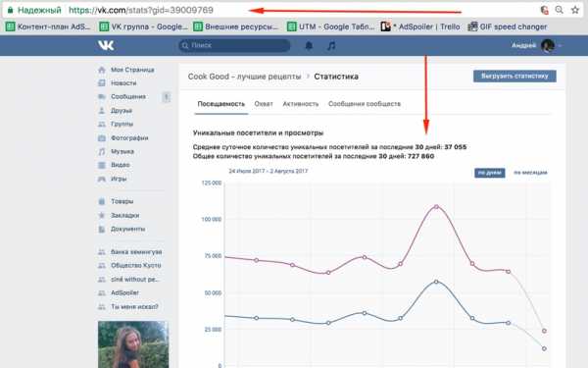The width and height of the screenshot is (588, 368).
Task: Click the zoom magnifier icon in address bar
Action: pos(559,10)
